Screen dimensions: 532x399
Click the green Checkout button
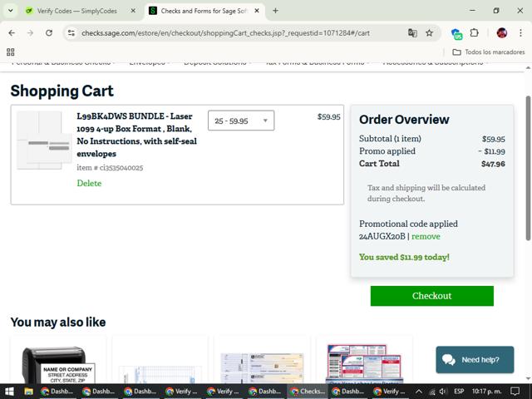[x=432, y=296]
